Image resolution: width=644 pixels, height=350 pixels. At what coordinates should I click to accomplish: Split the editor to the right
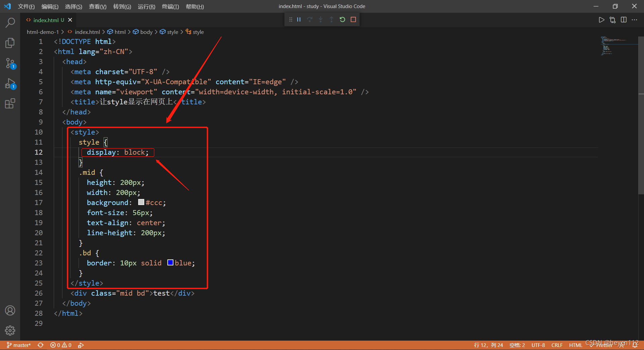click(x=624, y=20)
